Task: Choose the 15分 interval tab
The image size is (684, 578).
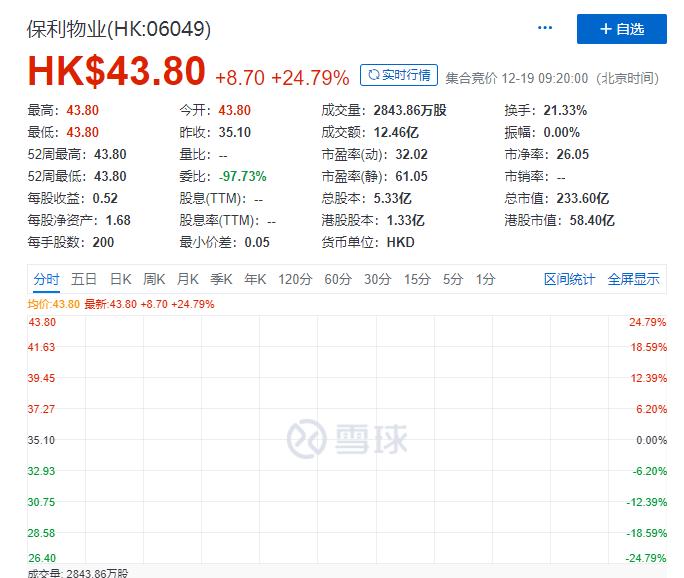Action: [x=417, y=279]
